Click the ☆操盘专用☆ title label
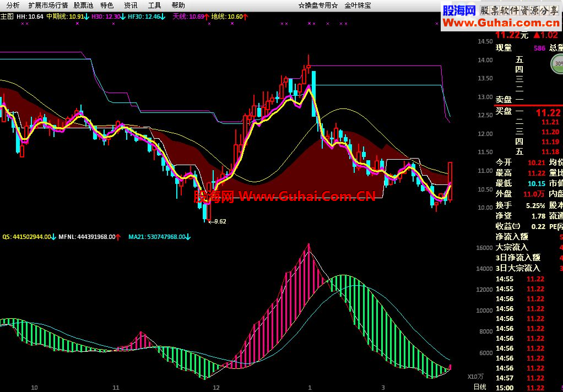 click(x=318, y=6)
